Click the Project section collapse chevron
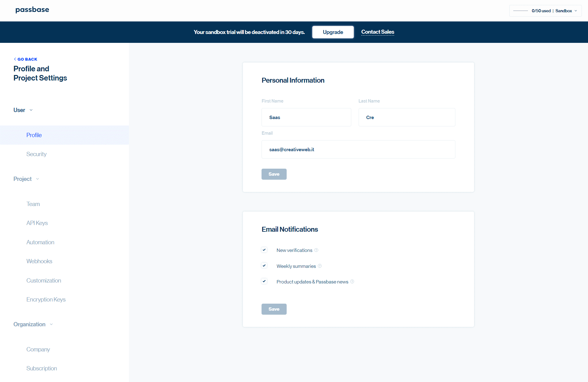This screenshot has height=382, width=588. [38, 178]
